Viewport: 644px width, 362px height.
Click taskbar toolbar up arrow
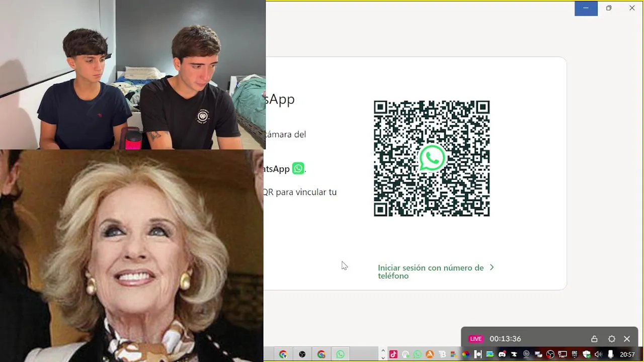[383, 351]
